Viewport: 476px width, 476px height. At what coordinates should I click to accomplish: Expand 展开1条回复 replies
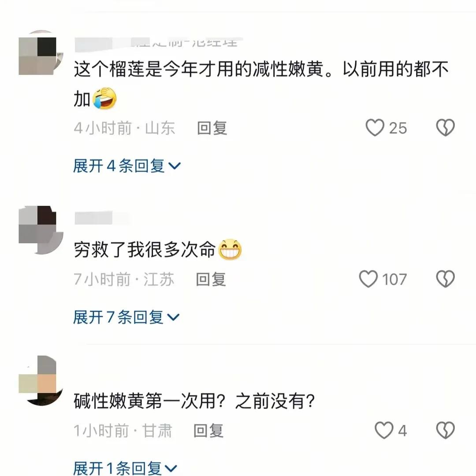[x=125, y=468]
